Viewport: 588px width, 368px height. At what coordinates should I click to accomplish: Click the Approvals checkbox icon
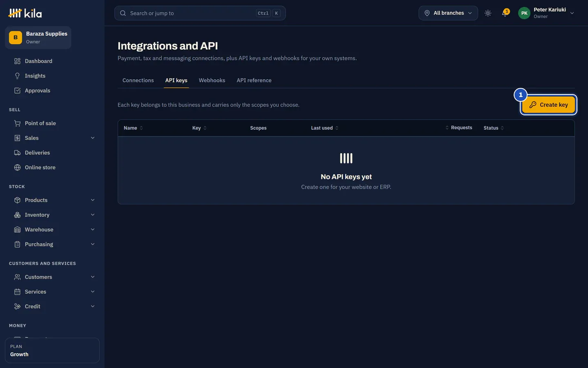click(x=17, y=90)
